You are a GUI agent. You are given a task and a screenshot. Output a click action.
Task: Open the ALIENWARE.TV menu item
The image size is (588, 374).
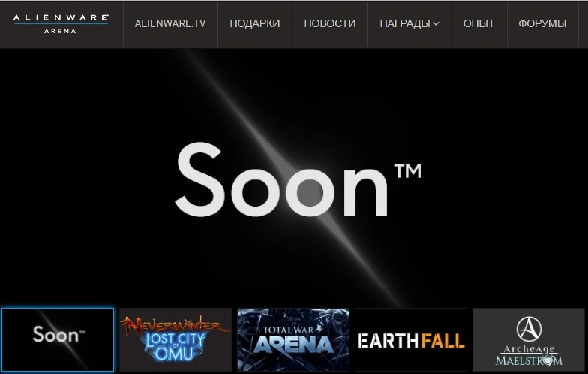coord(170,24)
